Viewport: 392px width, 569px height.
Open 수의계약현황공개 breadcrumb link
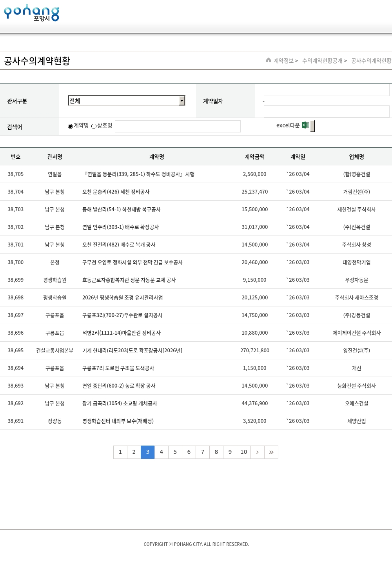[x=322, y=61]
